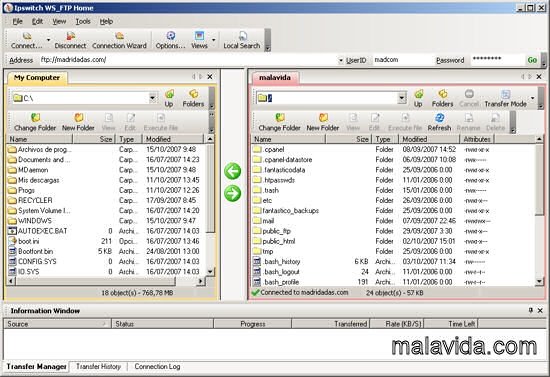Click the green left arrow to download

click(233, 171)
